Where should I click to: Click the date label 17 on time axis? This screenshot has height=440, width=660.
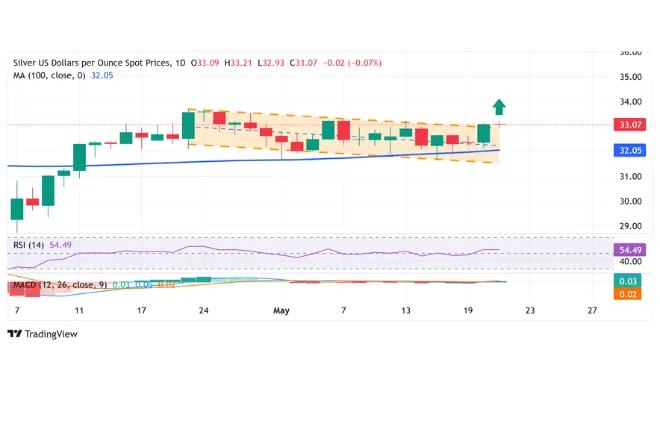(x=141, y=311)
